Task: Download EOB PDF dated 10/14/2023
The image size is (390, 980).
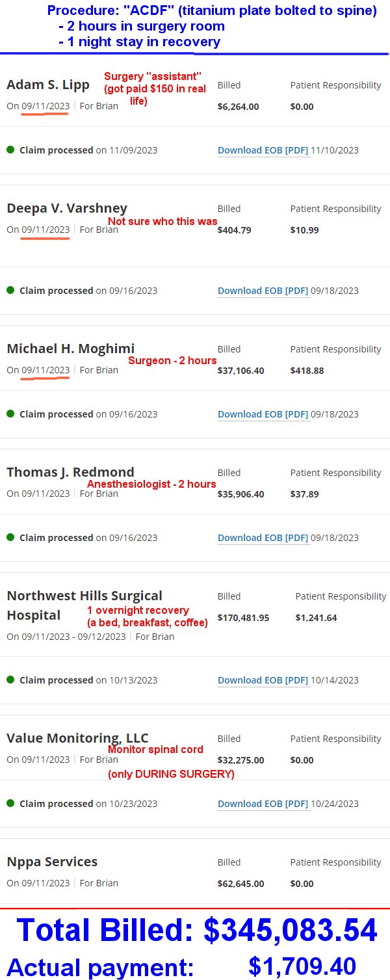Action: [x=263, y=680]
